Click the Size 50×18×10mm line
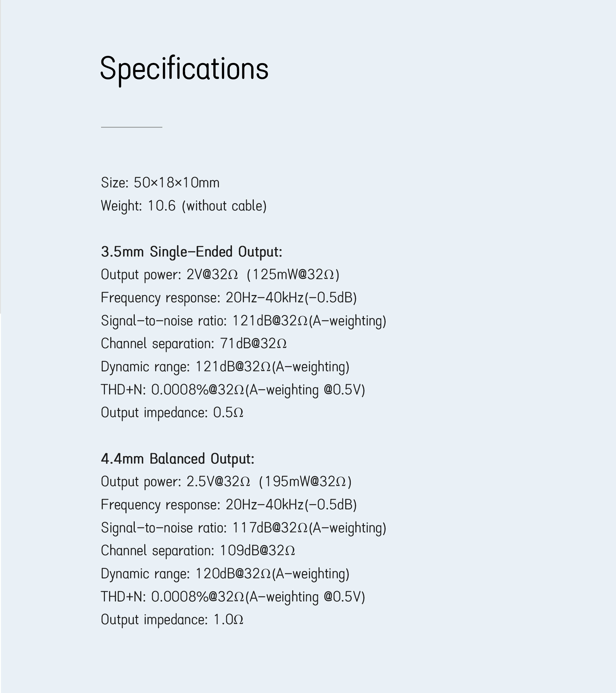This screenshot has width=616, height=693. click(x=160, y=183)
